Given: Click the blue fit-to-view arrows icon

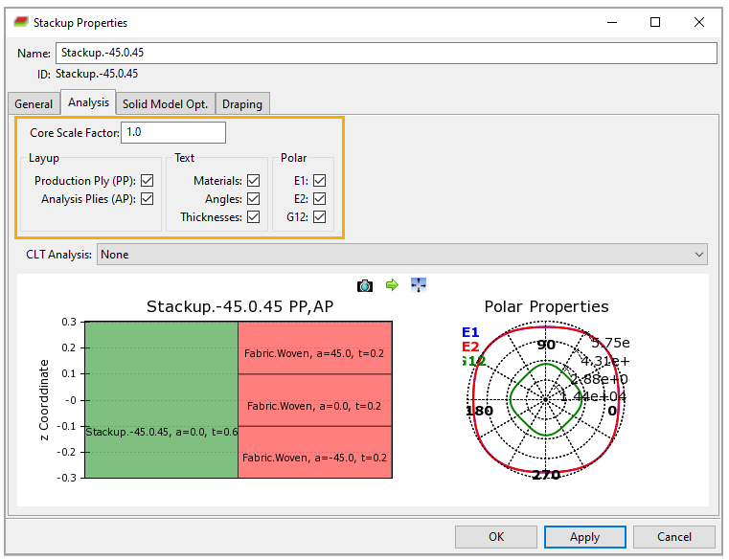Looking at the screenshot, I should [x=418, y=285].
